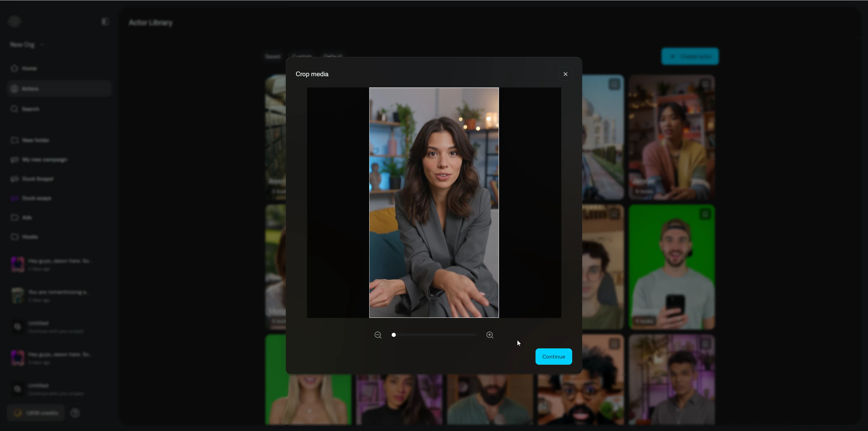Screen dimensions: 868x431
Task: Go to Home in the sidebar
Action: (59, 68)
